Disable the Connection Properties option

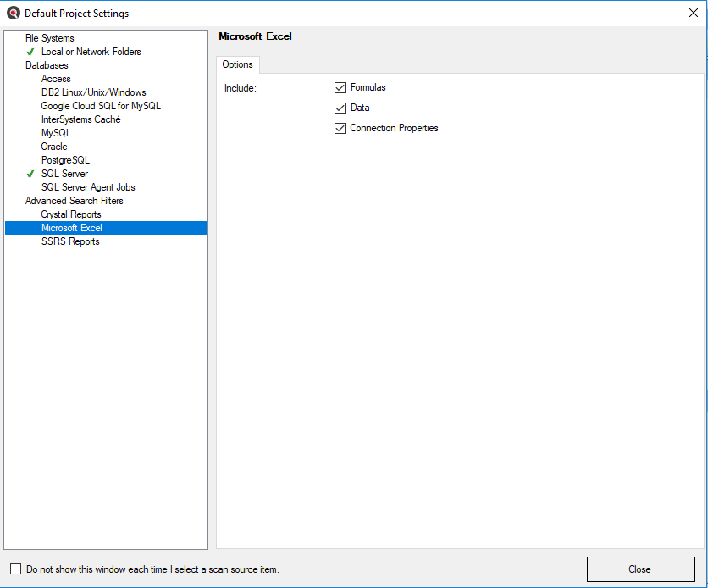click(x=340, y=128)
